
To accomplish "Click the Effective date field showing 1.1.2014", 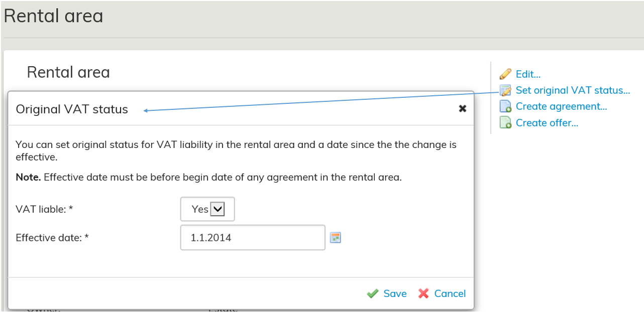I will [253, 238].
